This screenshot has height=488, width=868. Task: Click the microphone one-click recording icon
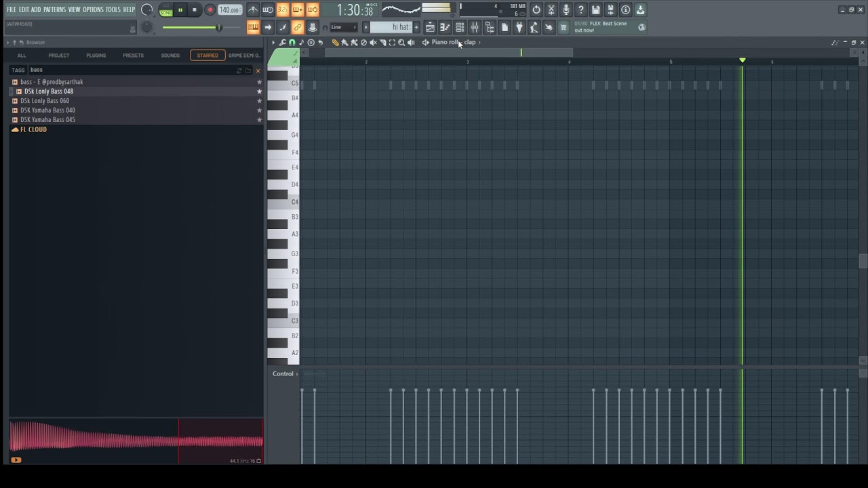pyautogui.click(x=566, y=10)
